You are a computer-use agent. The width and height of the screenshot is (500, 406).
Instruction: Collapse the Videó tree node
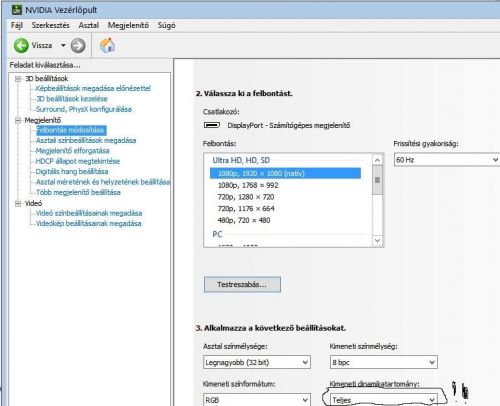(x=18, y=203)
